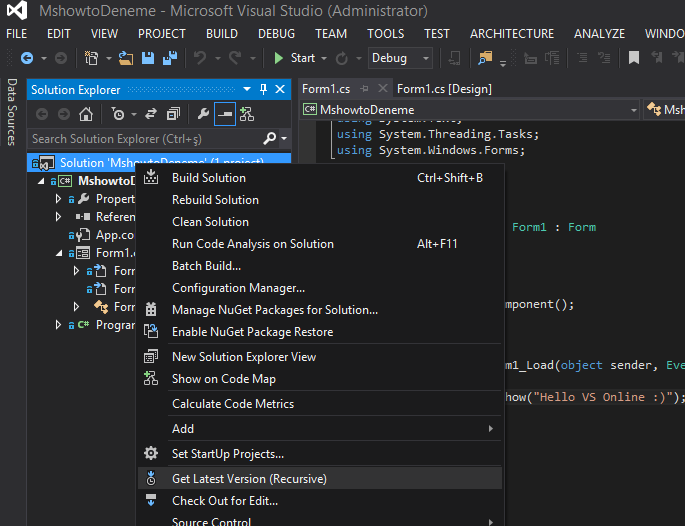Select the Solution 'MshowtoDeneme' tree row

coord(159,163)
